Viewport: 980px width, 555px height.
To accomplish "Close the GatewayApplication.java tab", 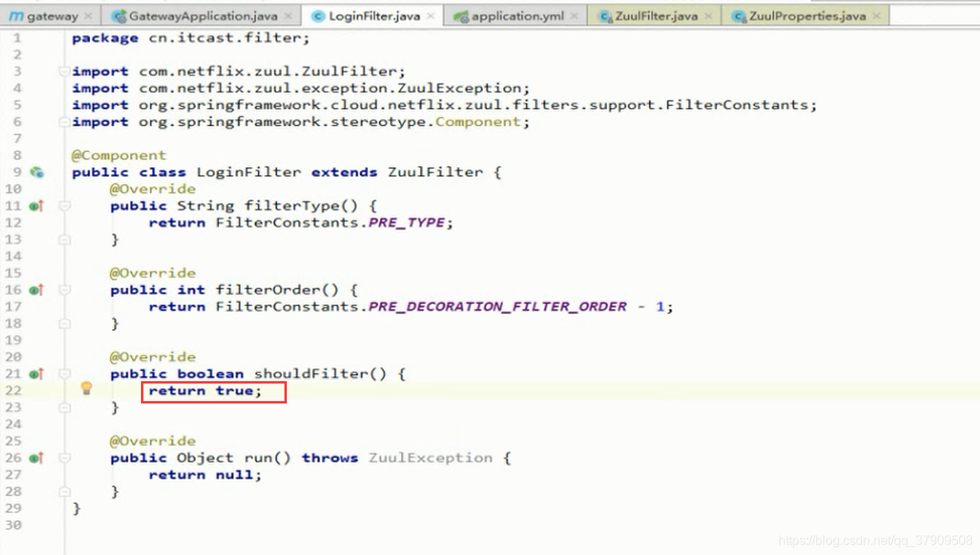I will [x=288, y=16].
